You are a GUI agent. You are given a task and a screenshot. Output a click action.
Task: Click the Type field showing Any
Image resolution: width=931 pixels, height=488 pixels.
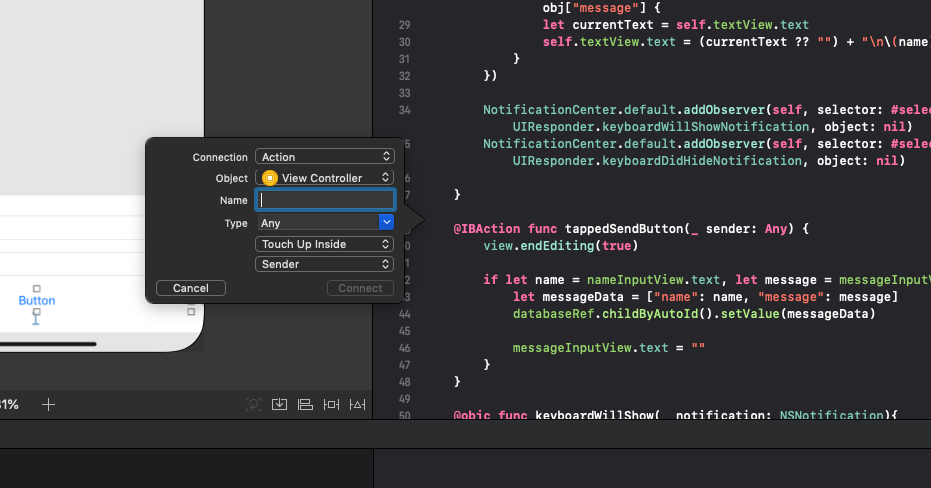(x=316, y=223)
